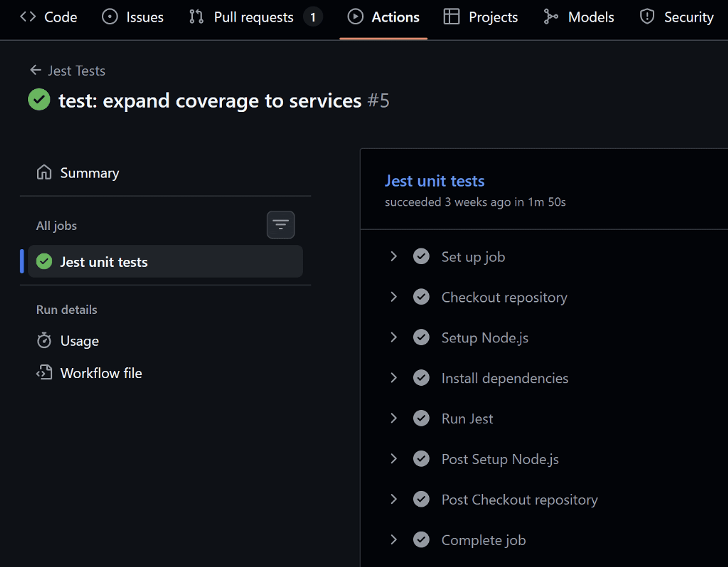Click the Complete job status check icon
This screenshot has width=728, height=567.
pos(421,540)
